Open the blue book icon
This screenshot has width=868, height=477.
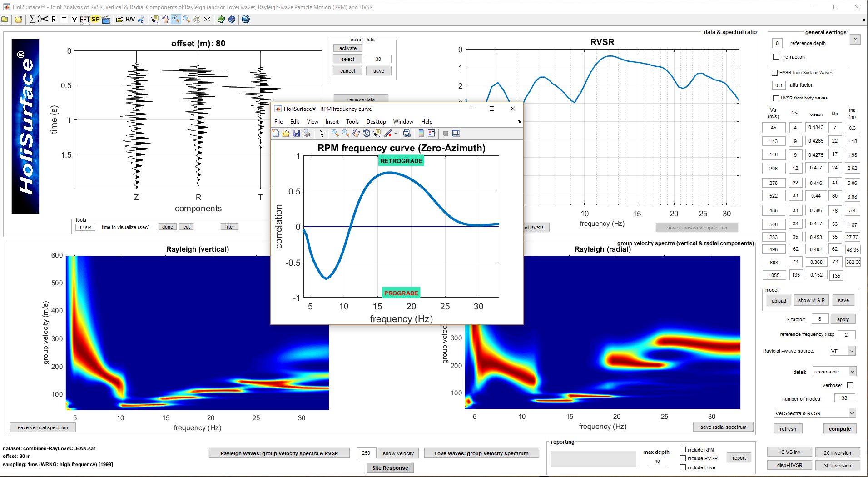tap(232, 19)
